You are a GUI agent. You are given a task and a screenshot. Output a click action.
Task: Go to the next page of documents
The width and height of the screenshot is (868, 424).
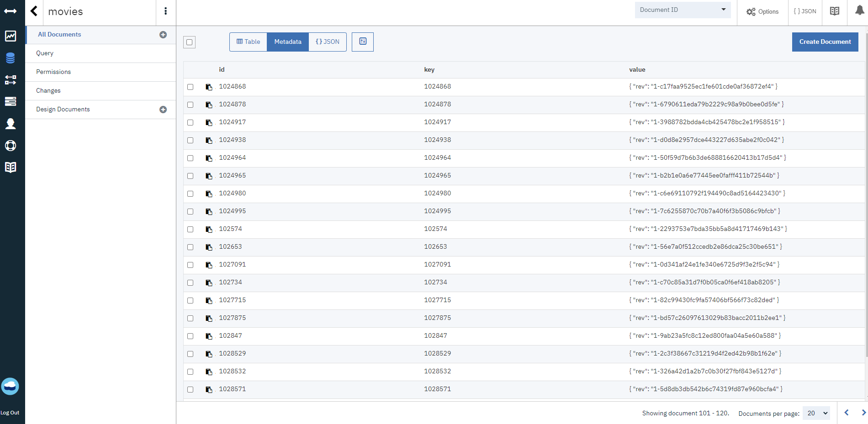point(863,413)
